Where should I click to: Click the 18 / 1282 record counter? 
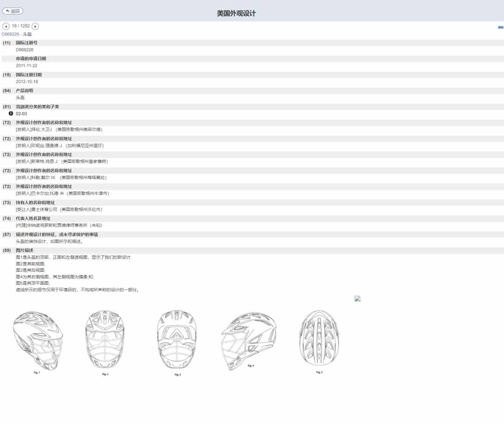click(21, 26)
